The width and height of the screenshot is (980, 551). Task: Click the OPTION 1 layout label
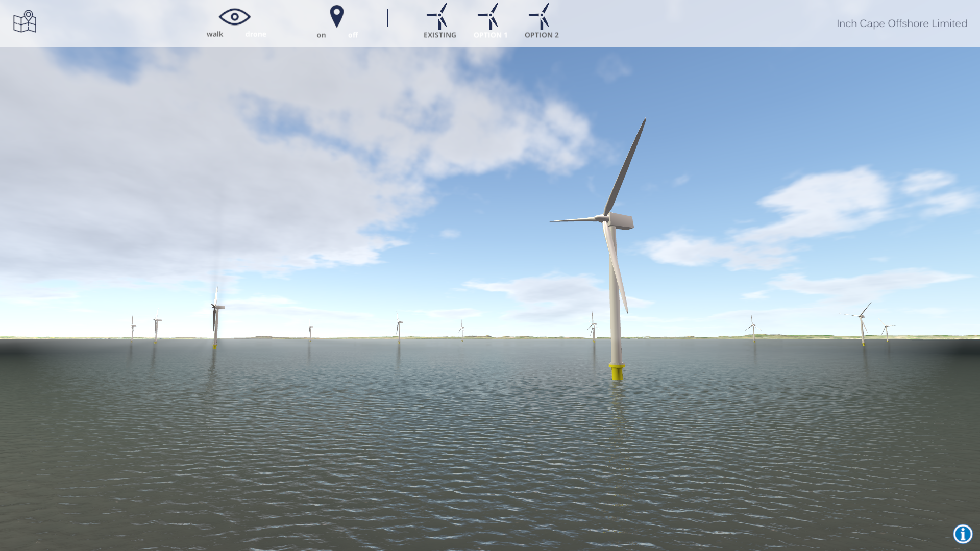coord(490,35)
